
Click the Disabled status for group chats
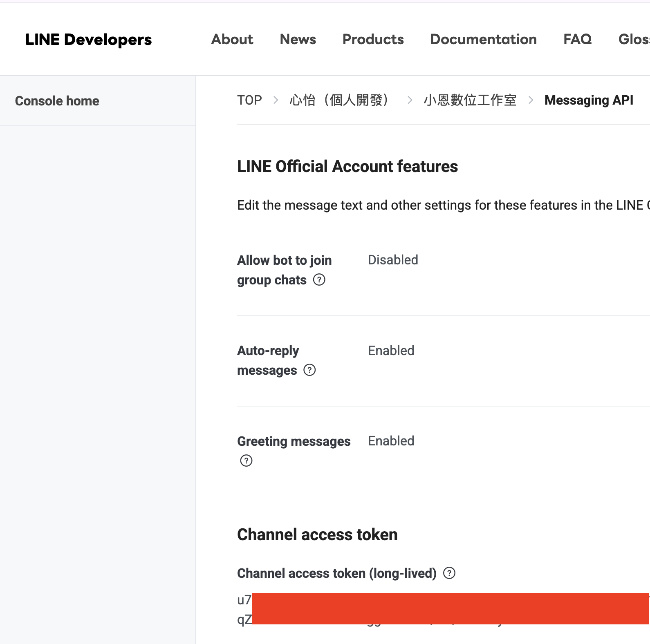tap(393, 260)
